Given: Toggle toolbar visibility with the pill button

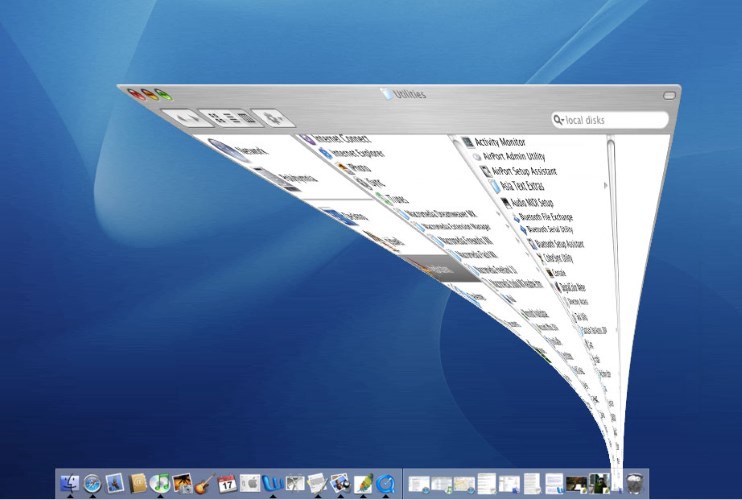Looking at the screenshot, I should [x=669, y=95].
